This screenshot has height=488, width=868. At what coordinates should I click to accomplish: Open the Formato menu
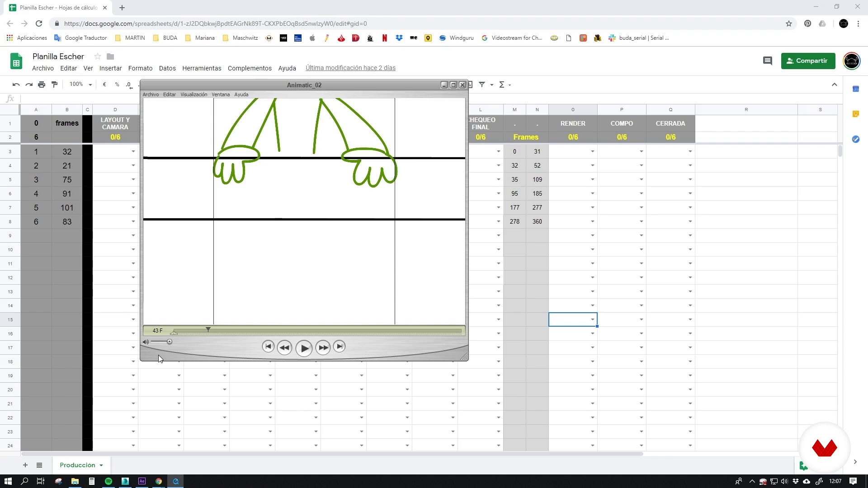point(140,68)
